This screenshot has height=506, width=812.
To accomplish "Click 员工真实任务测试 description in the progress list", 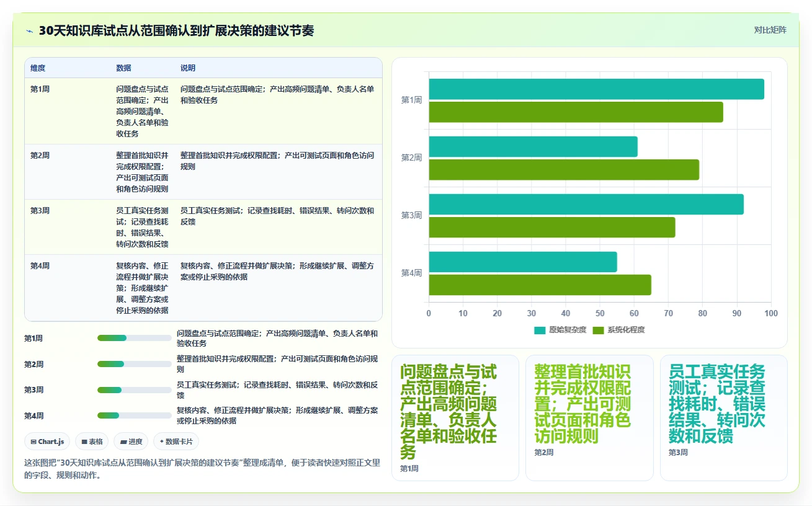I will pyautogui.click(x=277, y=390).
